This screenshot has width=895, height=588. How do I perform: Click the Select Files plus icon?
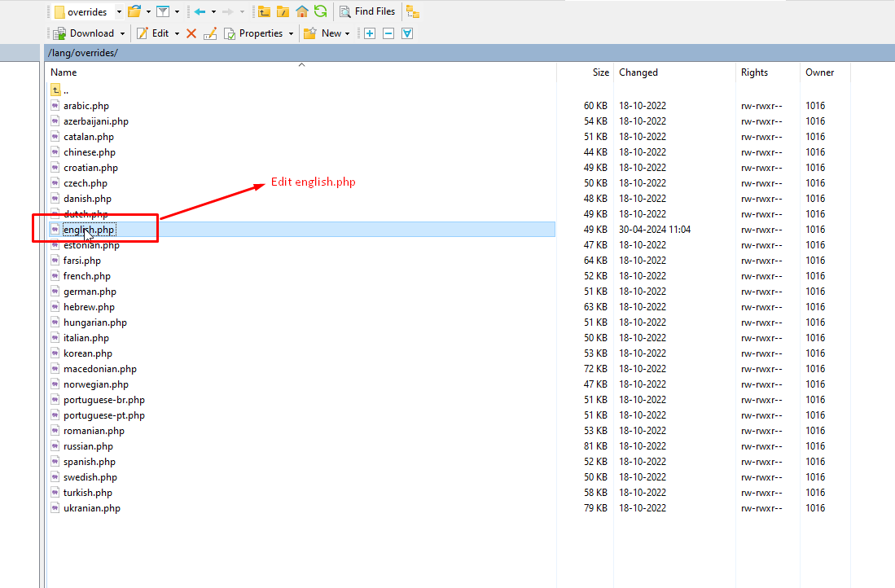point(370,33)
